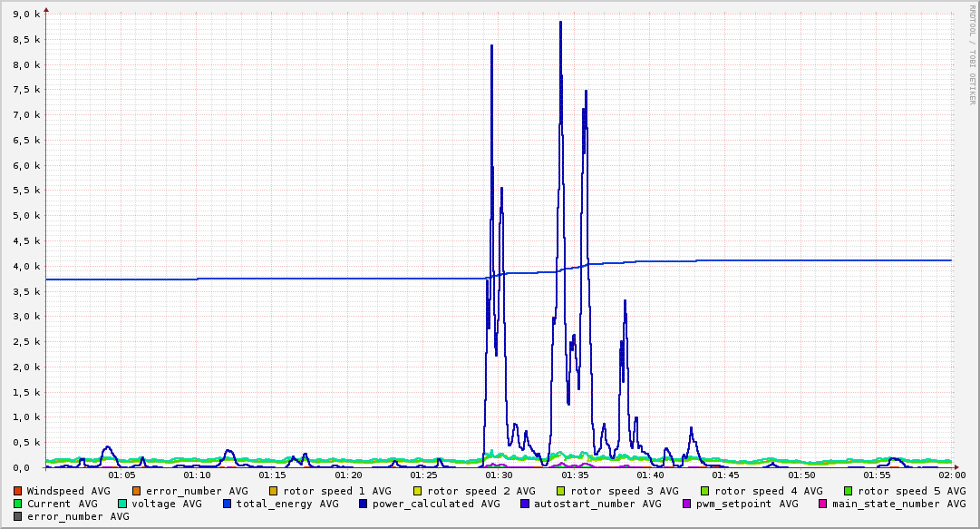Screen dimensions: 980x529
Task: Click the total_energy AVG blue legend swatch
Action: pos(228,504)
